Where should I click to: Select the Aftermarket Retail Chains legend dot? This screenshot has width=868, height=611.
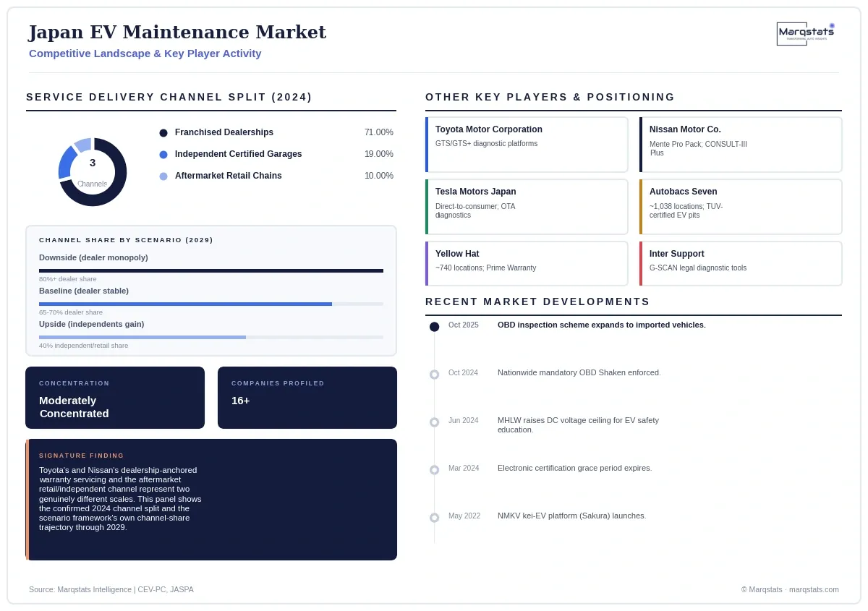(163, 176)
